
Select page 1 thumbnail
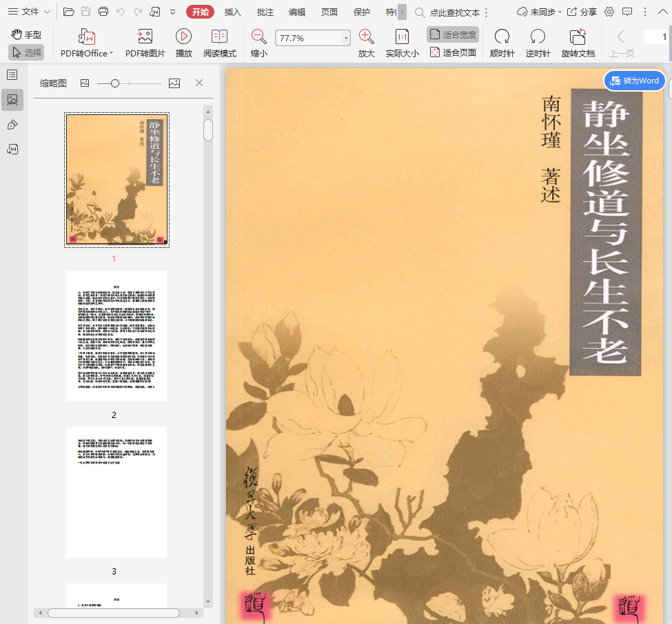[116, 180]
